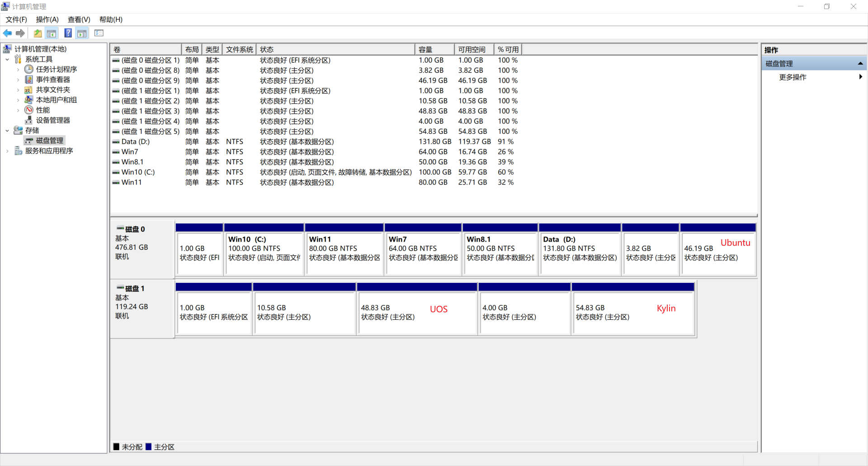Click the Back arrow toolbar icon

click(7, 33)
